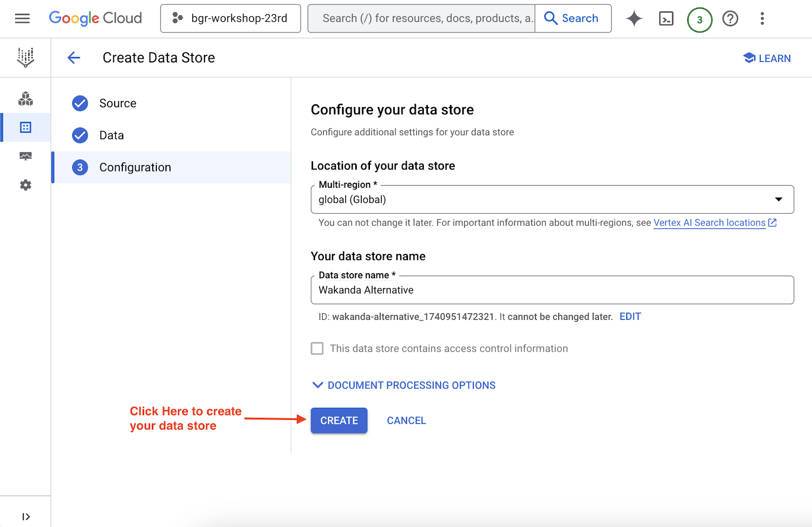Open the Multi-region dropdown
Image resolution: width=812 pixels, height=527 pixels.
[552, 200]
